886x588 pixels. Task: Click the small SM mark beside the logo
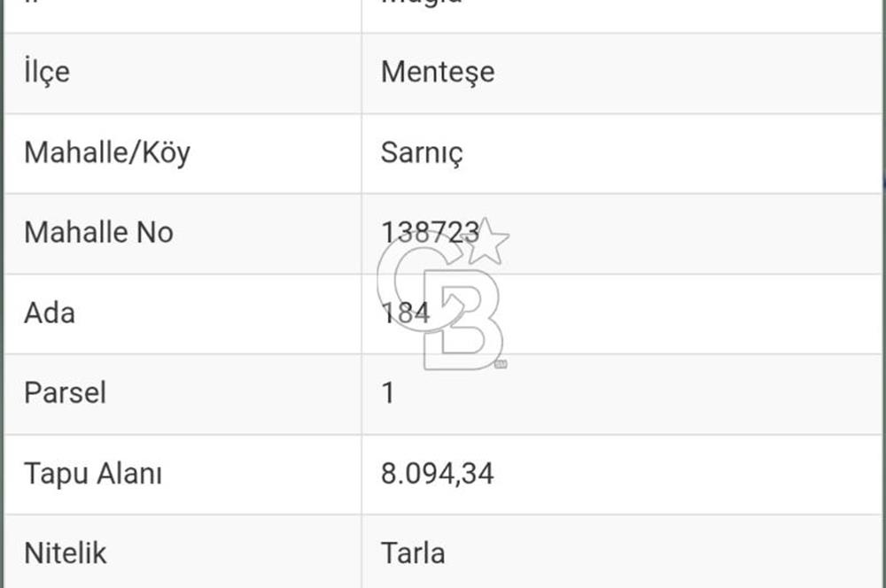tap(501, 364)
